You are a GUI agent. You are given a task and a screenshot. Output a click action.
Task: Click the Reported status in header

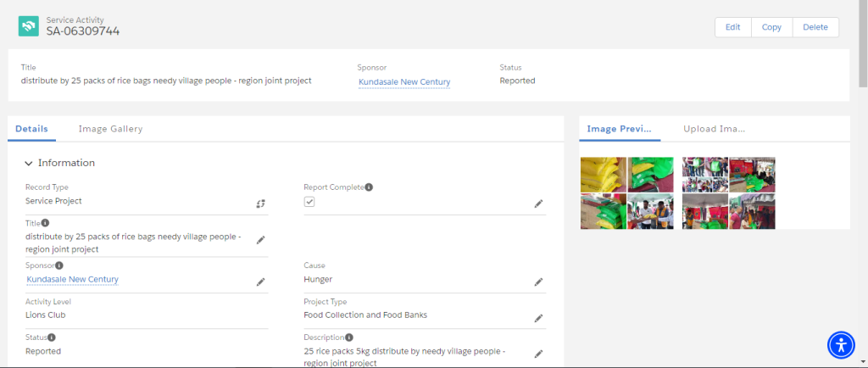(518, 81)
